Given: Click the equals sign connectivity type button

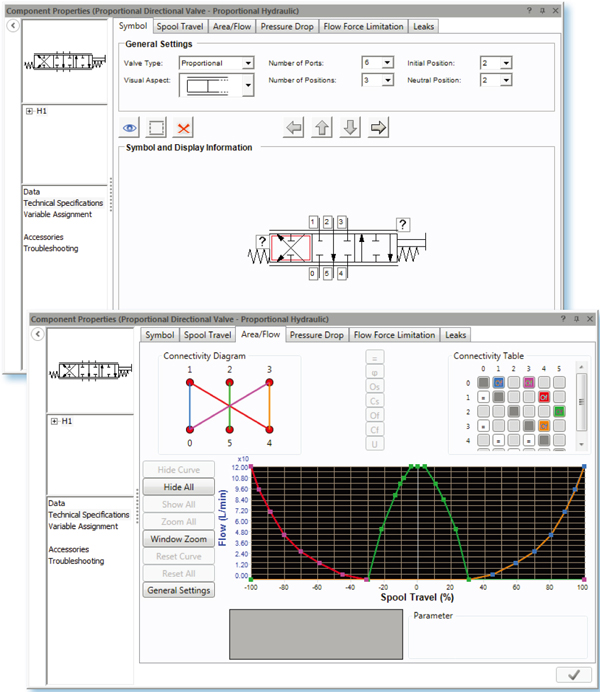Looking at the screenshot, I should [x=375, y=357].
